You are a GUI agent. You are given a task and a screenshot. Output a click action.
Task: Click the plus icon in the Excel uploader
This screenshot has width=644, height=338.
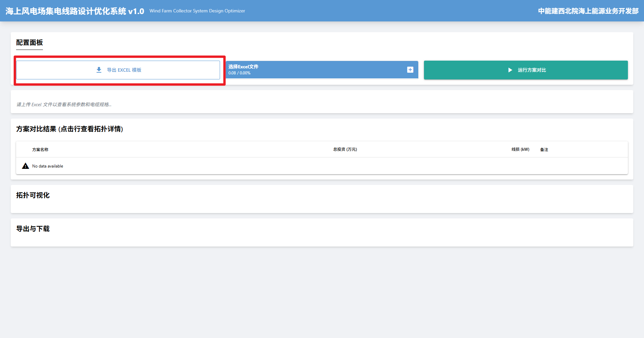click(410, 70)
